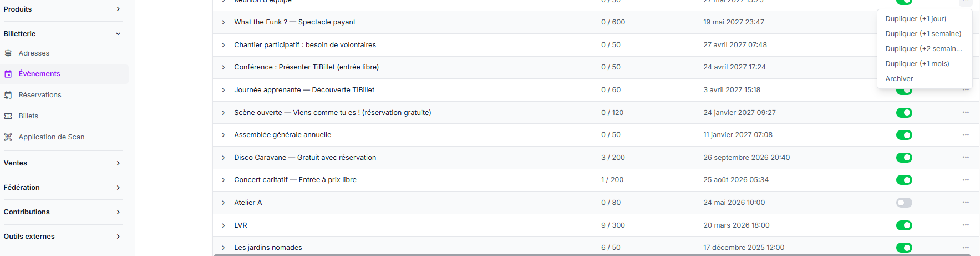The width and height of the screenshot is (980, 256).
Task: Expand the Ventes sidebar section
Action: click(118, 163)
